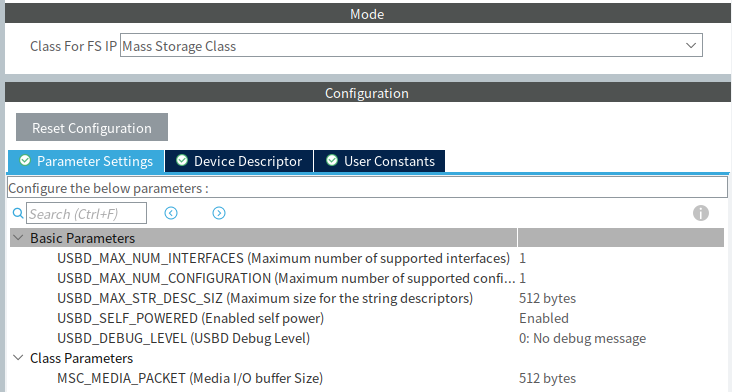732x392 pixels.
Task: Collapse the Basic Parameters section
Action: click(18, 238)
